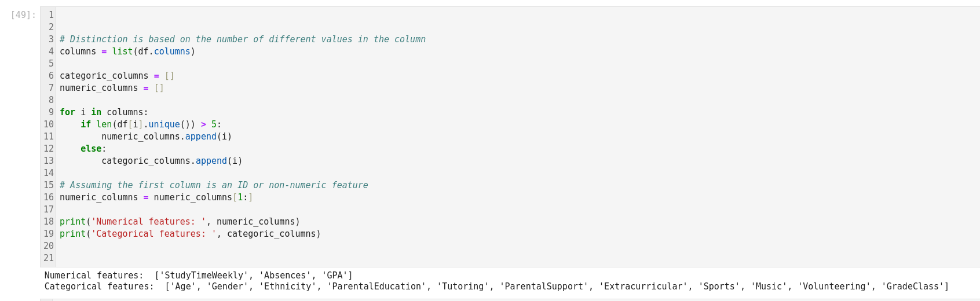This screenshot has height=301, width=980.
Task: Click line number 21 in the gutter
Action: pos(49,258)
